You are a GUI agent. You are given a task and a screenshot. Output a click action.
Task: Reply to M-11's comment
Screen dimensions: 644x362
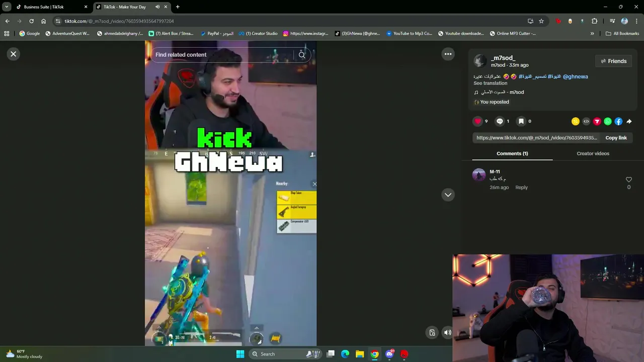click(521, 188)
